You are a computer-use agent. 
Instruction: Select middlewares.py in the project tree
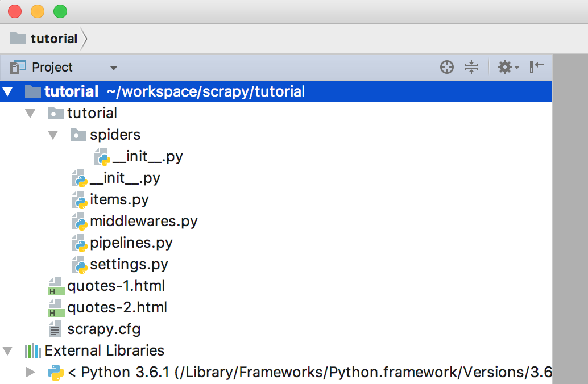[143, 222]
